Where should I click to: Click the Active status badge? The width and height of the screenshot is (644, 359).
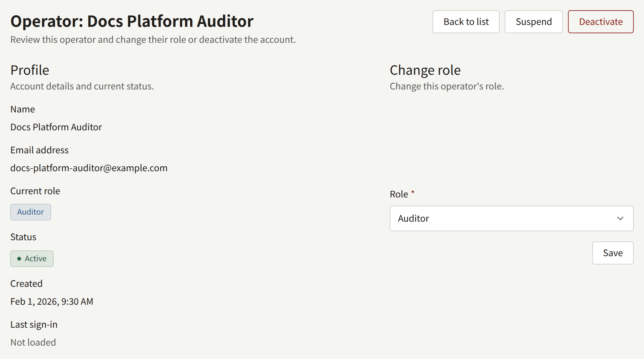tap(32, 259)
